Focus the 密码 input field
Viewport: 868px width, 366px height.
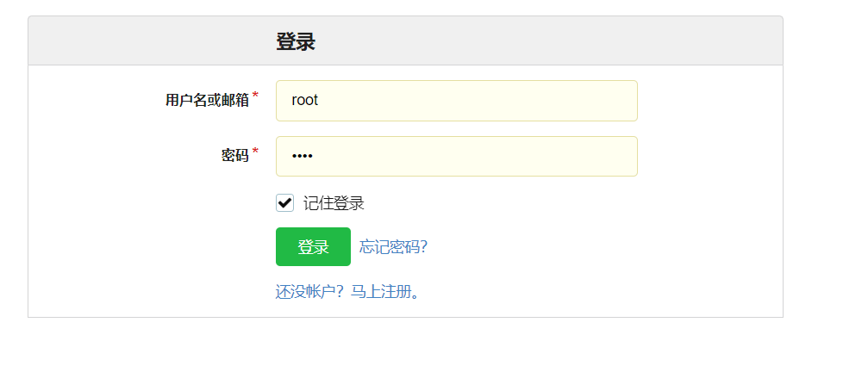click(456, 156)
